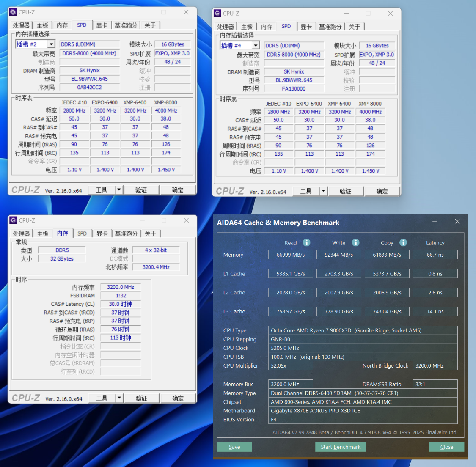Viewport: 476px width, 467px height.
Task: Click 确定 button in slot #4 window
Action: coord(382,191)
